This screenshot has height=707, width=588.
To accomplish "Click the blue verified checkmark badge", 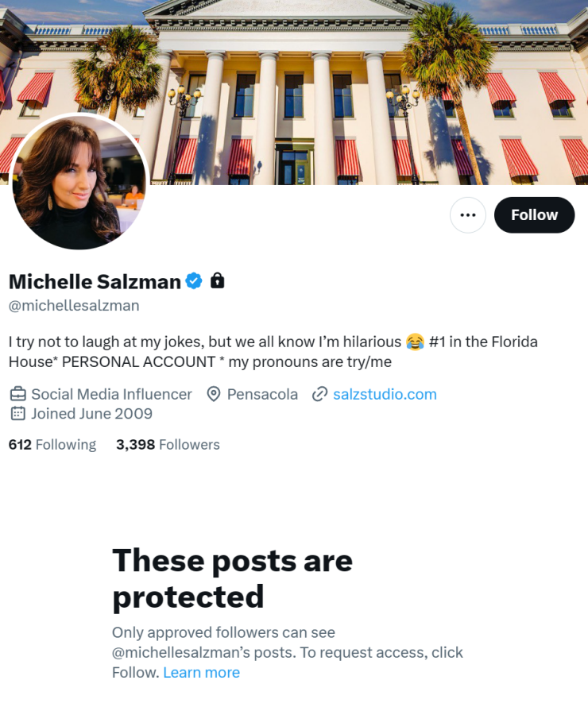I will pos(194,281).
